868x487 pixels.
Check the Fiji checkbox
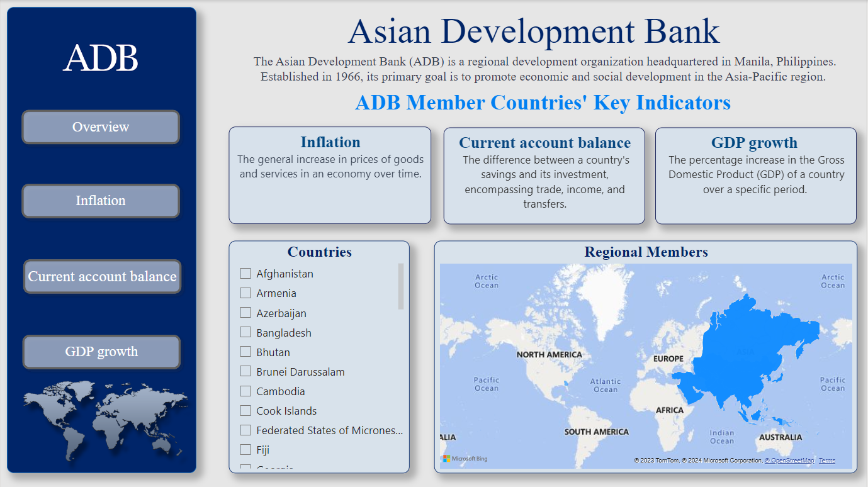[245, 450]
